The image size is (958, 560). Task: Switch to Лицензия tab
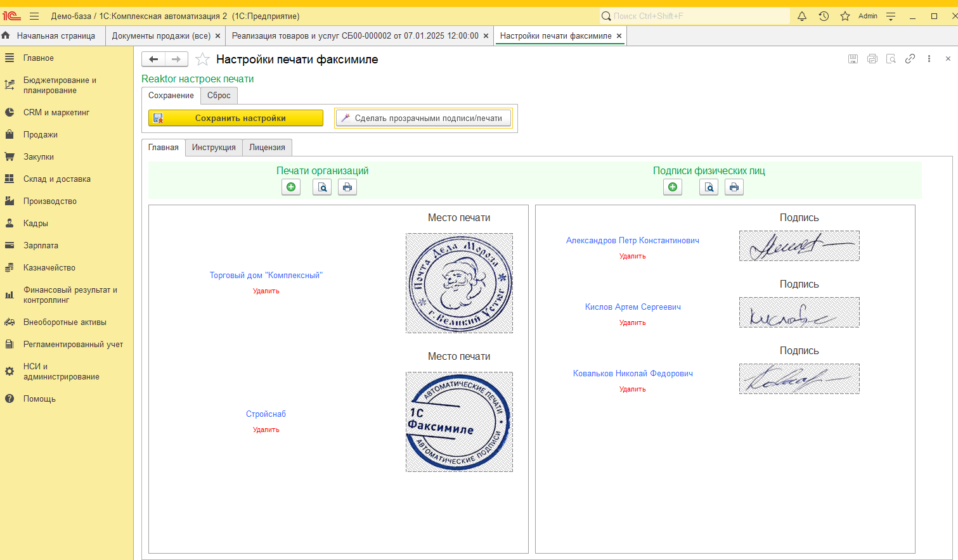coord(267,148)
